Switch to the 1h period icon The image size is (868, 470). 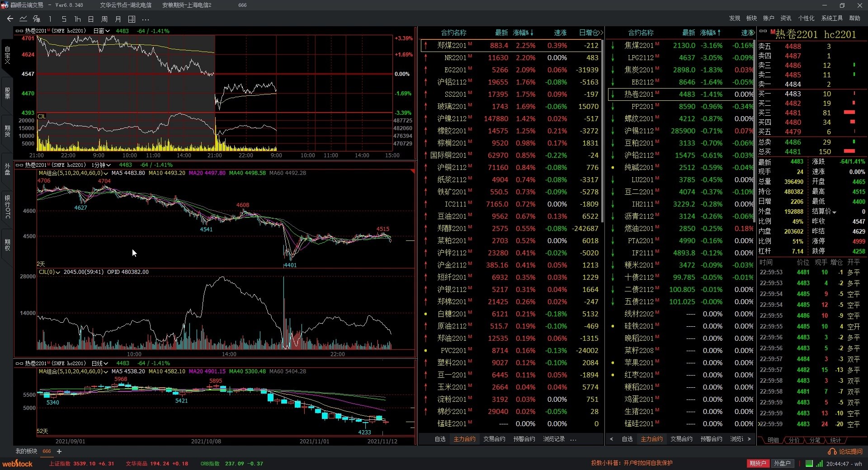(x=77, y=19)
